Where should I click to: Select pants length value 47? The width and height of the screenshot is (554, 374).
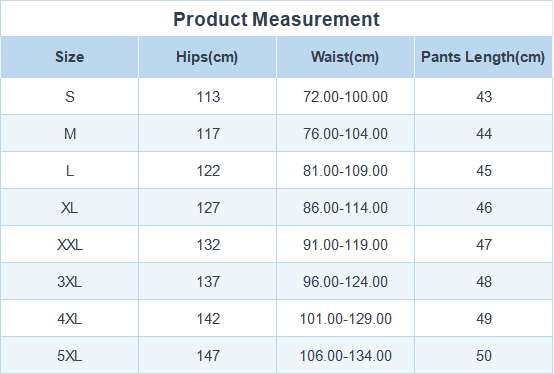pos(484,245)
